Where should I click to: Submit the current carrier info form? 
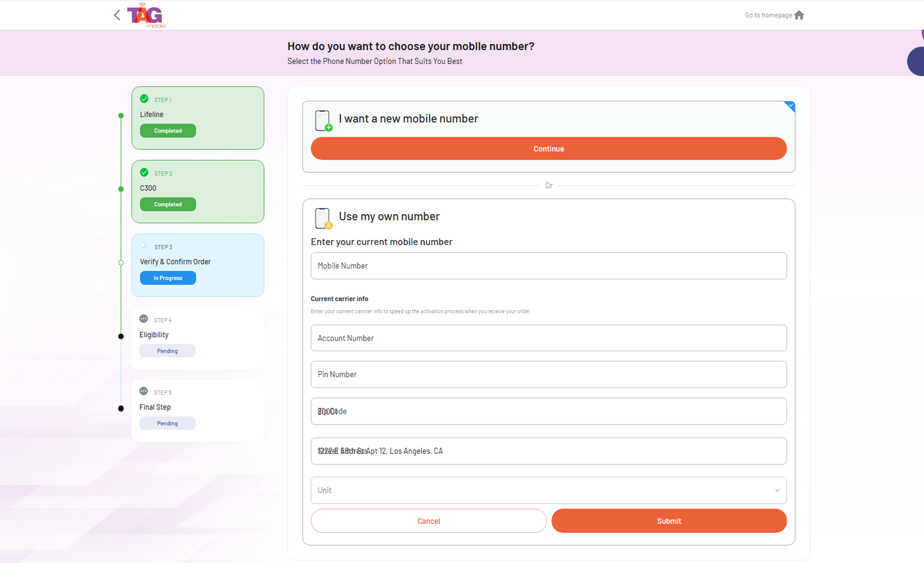click(669, 521)
